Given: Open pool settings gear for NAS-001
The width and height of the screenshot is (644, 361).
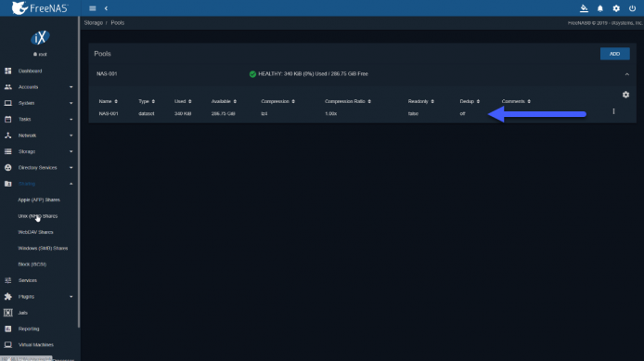Looking at the screenshot, I should [625, 95].
